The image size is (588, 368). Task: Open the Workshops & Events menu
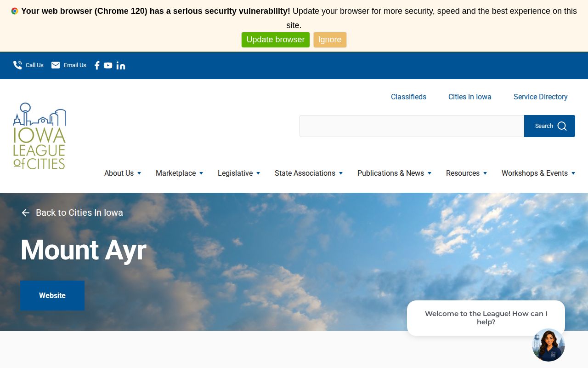click(x=535, y=173)
